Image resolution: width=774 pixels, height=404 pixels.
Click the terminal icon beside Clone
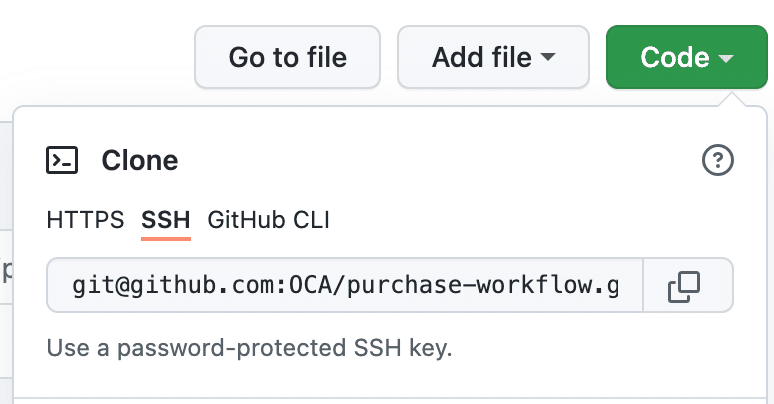coord(63,160)
